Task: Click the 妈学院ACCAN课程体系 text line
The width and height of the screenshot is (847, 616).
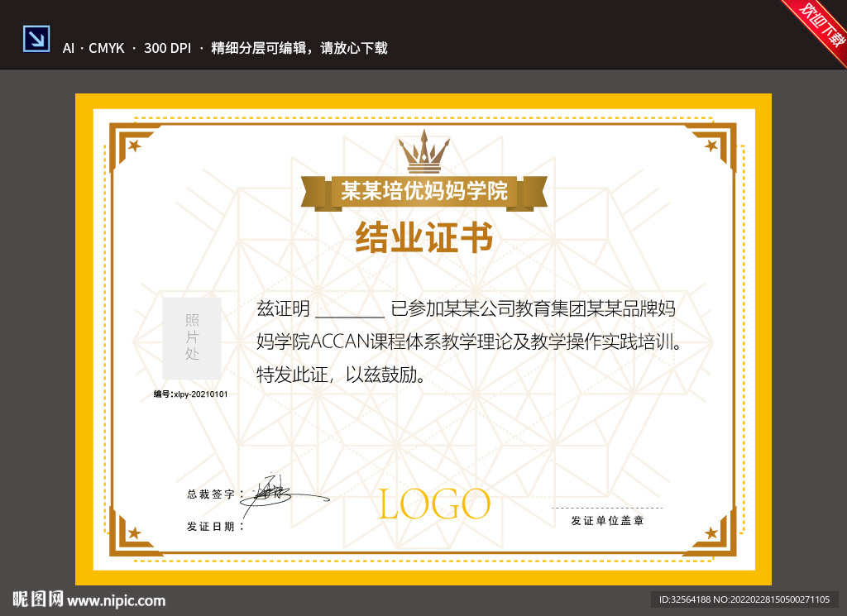Action: coord(469,341)
